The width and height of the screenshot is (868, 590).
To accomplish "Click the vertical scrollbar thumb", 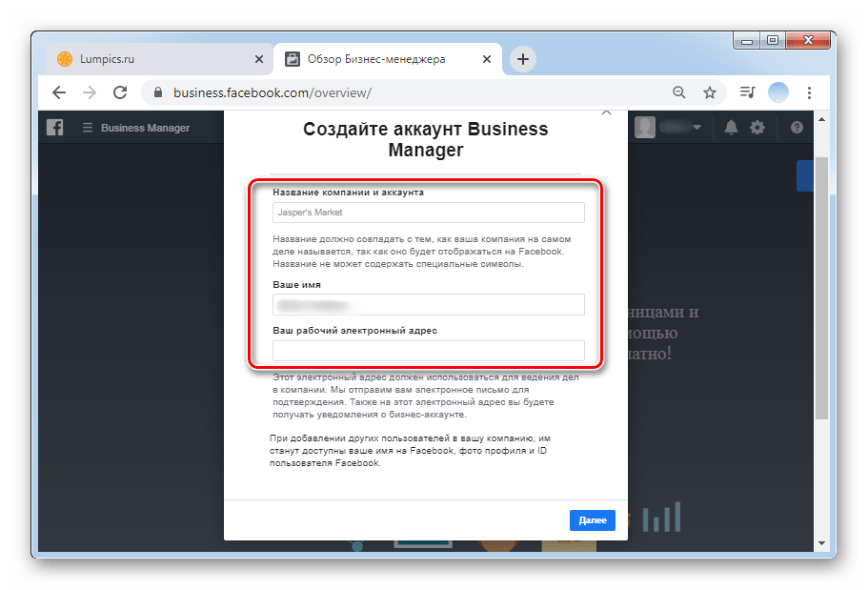I will (x=821, y=288).
